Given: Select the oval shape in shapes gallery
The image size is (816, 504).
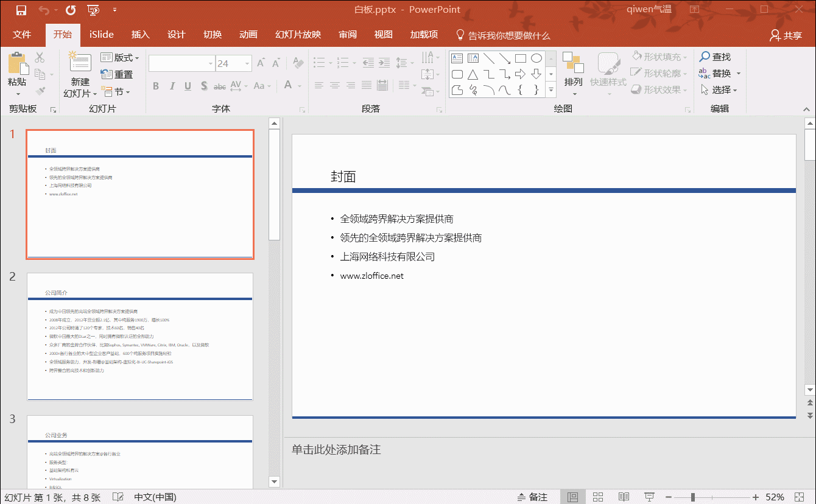Looking at the screenshot, I should pos(536,58).
